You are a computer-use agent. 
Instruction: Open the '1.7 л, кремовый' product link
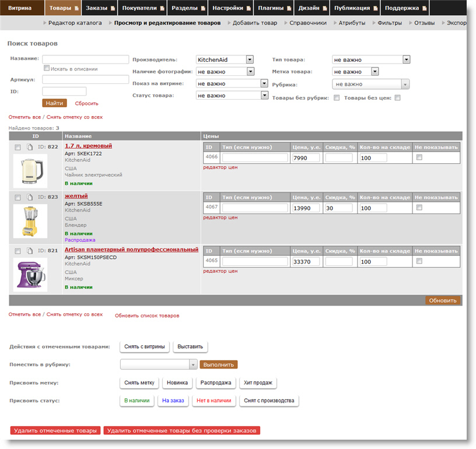pos(88,146)
